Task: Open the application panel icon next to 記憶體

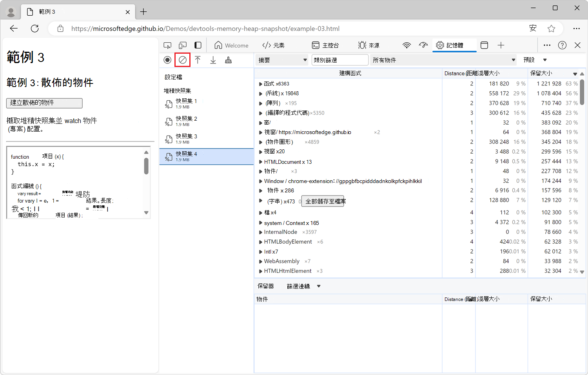Action: (x=485, y=45)
